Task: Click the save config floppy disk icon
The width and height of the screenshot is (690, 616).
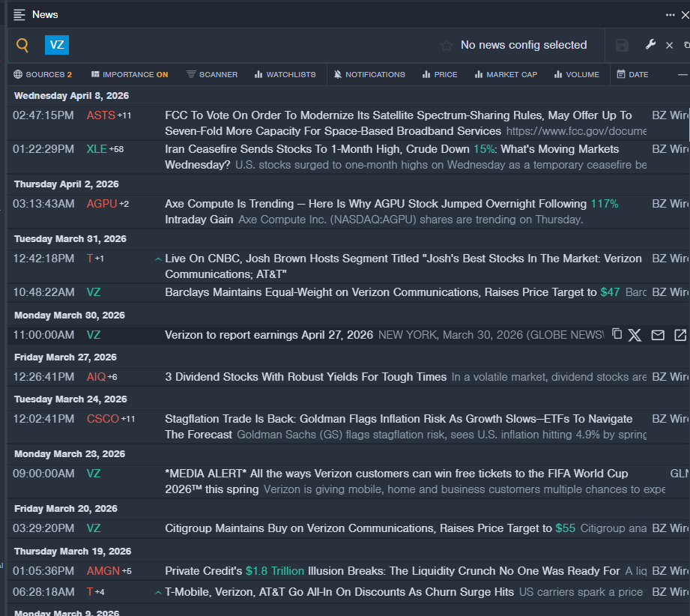Action: 622,46
